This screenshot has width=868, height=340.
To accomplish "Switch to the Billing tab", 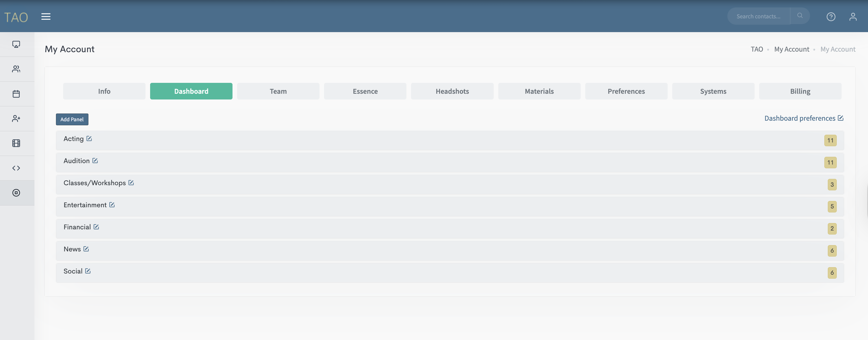I will pyautogui.click(x=800, y=91).
